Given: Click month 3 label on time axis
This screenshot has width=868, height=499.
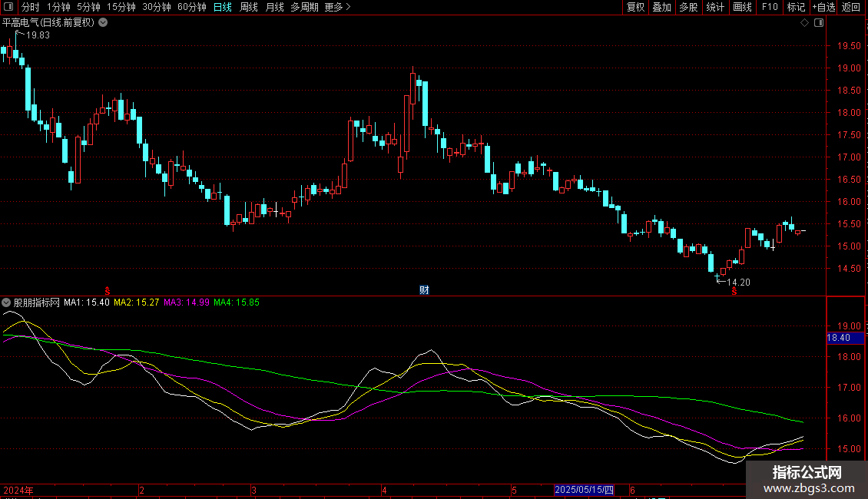Looking at the screenshot, I should pos(253,491).
